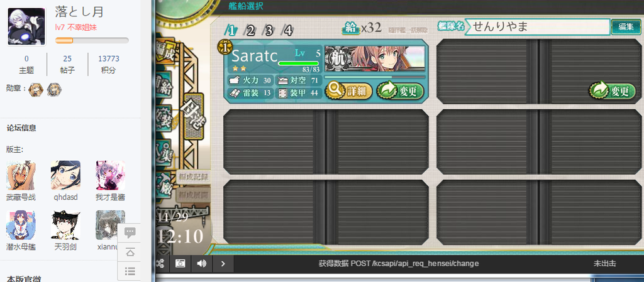
Task: Click 変更 button in the empty second slot
Action: pos(613,91)
